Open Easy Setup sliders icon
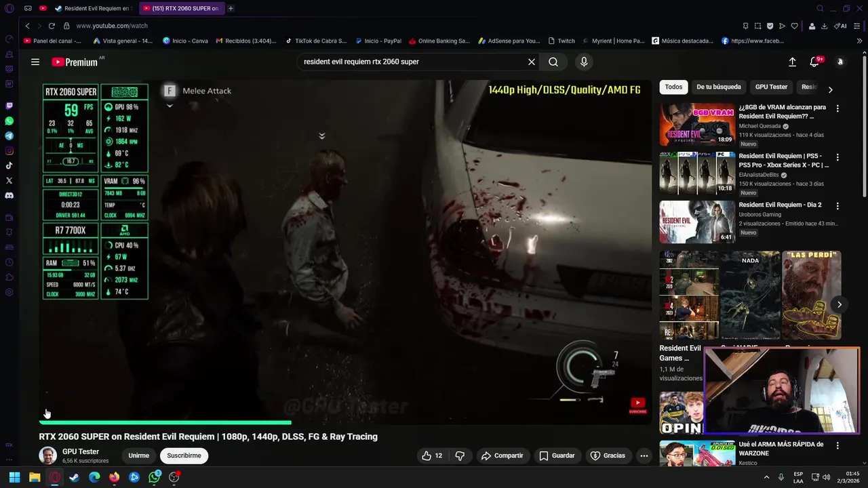Screen dimensions: 868x488 click(859, 26)
